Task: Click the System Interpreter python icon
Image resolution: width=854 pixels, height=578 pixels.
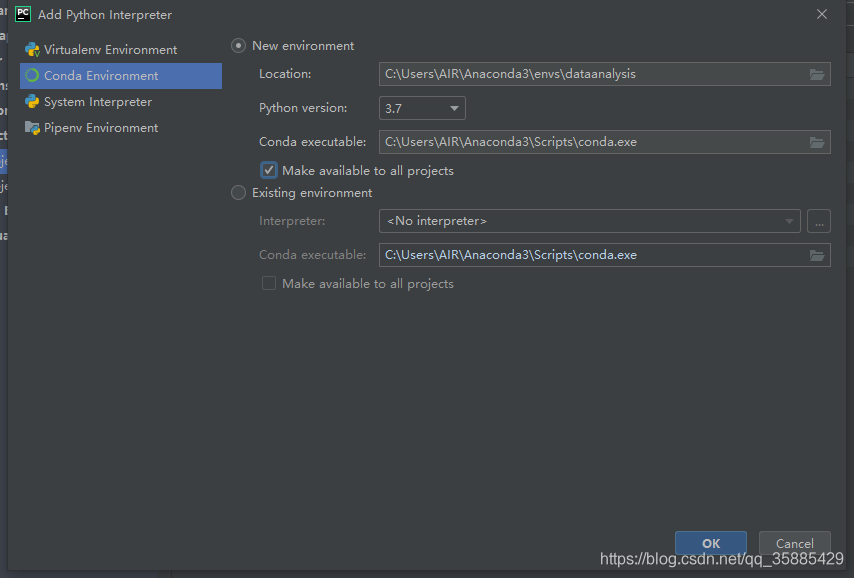Action: [x=32, y=101]
